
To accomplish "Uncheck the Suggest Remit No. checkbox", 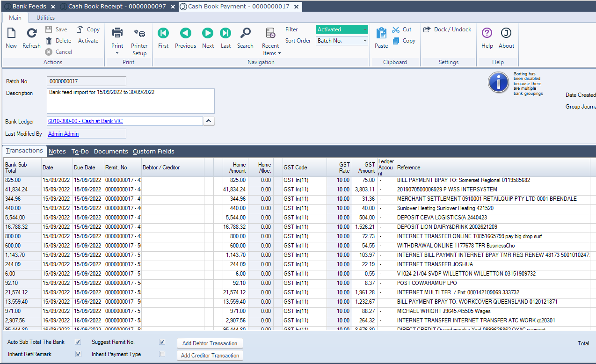I will (x=162, y=342).
